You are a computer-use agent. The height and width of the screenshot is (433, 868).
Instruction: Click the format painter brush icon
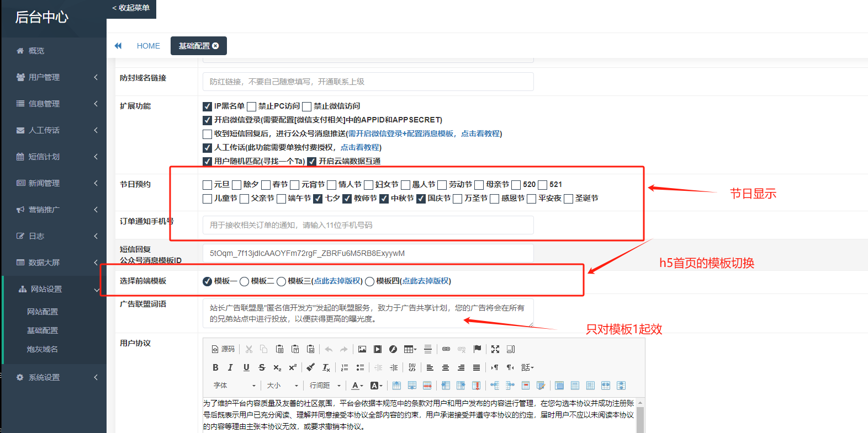click(x=311, y=367)
